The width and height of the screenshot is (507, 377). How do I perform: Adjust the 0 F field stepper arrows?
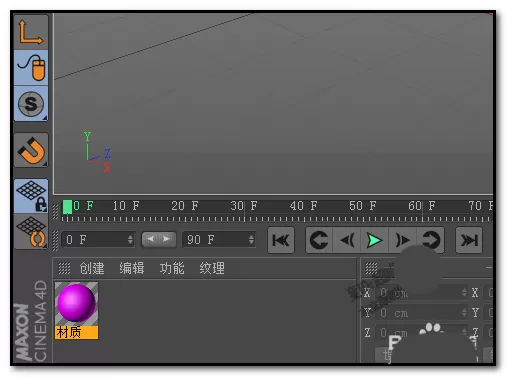(130, 239)
